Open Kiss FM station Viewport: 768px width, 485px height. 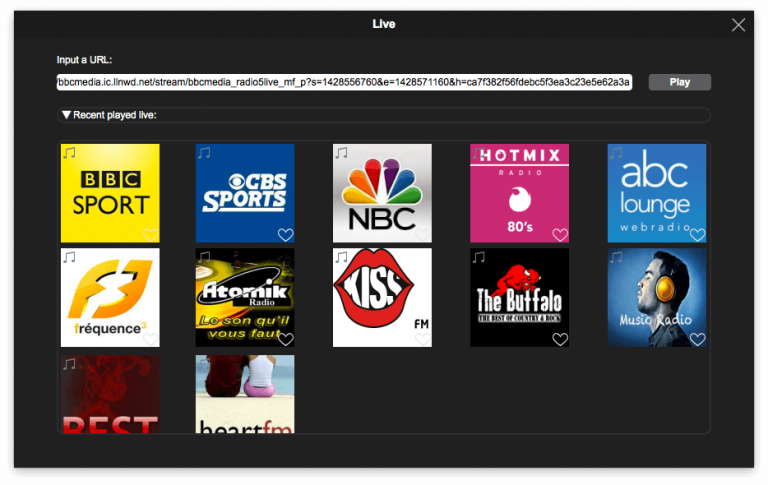point(382,297)
